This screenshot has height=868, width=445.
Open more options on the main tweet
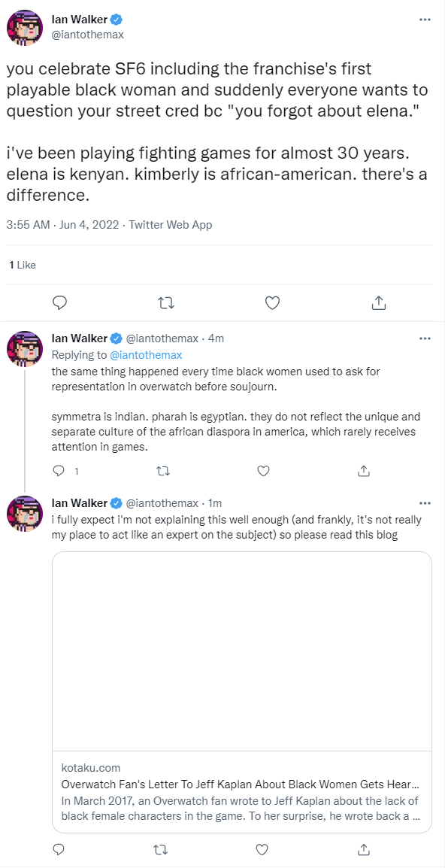point(425,20)
